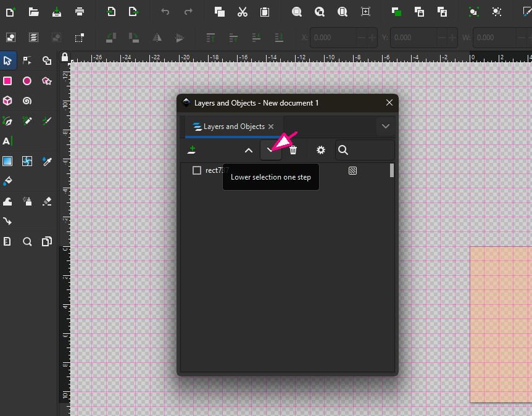
Task: Close the Layers and Objects tab
Action: coord(271,127)
